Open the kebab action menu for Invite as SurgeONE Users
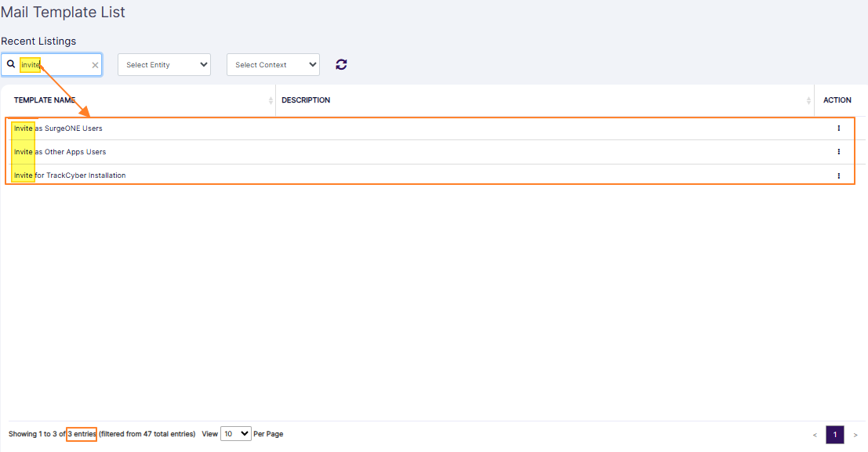Image resolution: width=868 pixels, height=452 pixels. click(x=838, y=128)
